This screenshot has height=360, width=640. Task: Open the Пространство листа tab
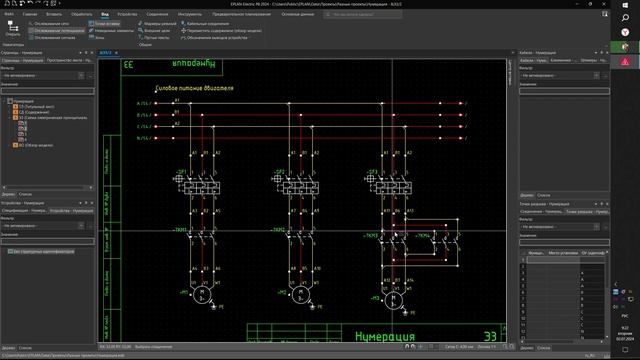(x=69, y=60)
